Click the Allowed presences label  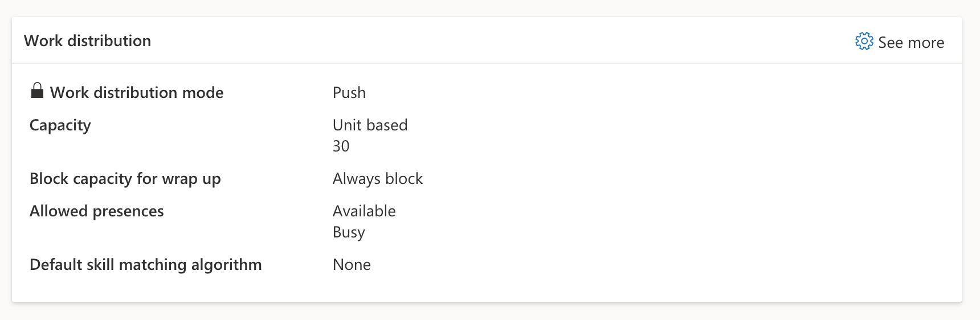point(96,211)
